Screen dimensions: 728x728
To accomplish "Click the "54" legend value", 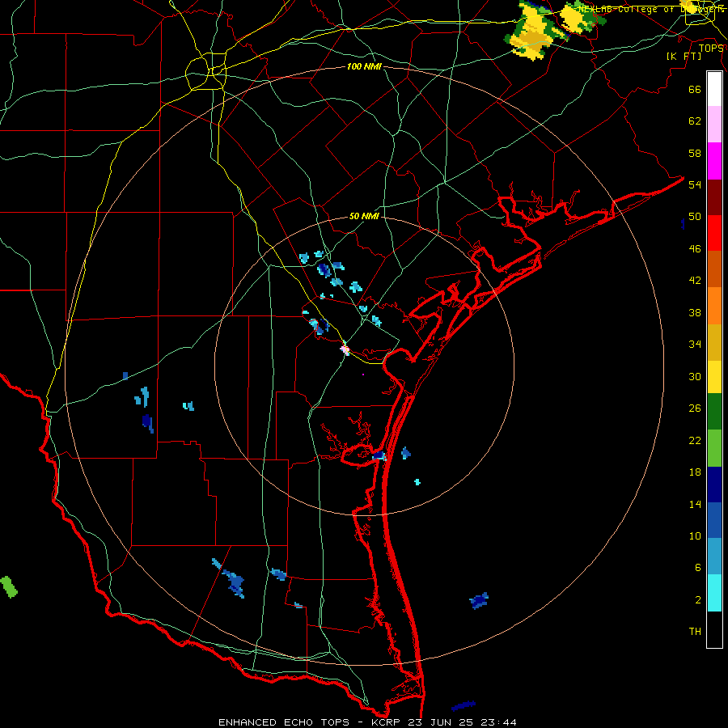I will click(695, 184).
